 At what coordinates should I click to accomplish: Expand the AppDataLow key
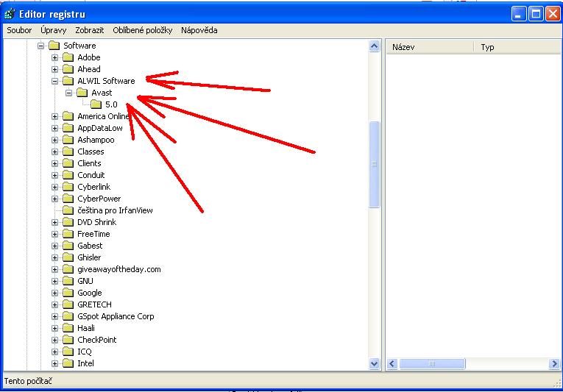[54, 128]
